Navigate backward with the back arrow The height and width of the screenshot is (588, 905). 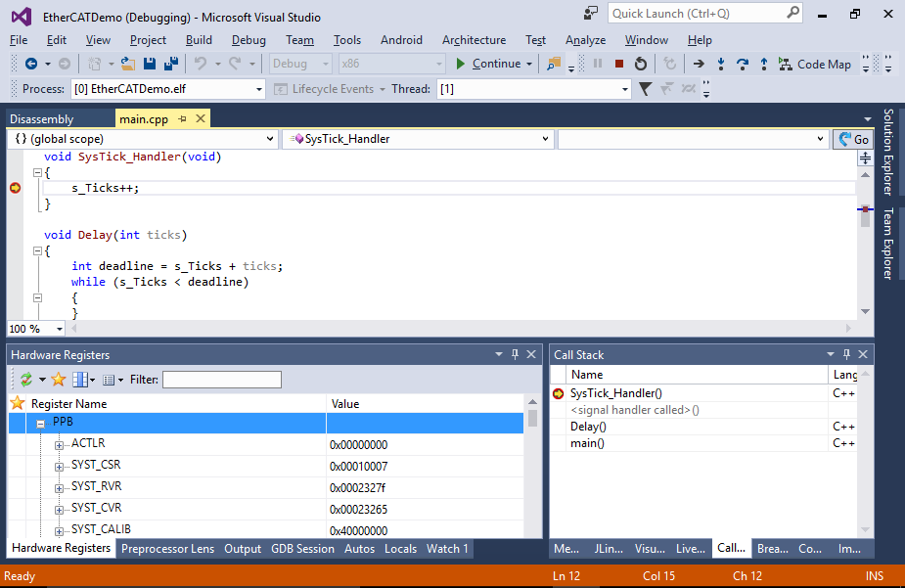(31, 64)
